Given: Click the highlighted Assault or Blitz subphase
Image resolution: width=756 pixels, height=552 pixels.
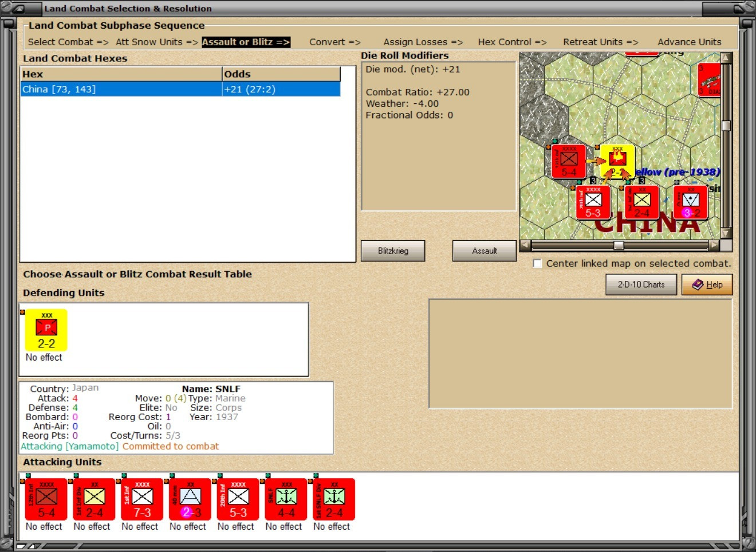Looking at the screenshot, I should pyautogui.click(x=246, y=42).
